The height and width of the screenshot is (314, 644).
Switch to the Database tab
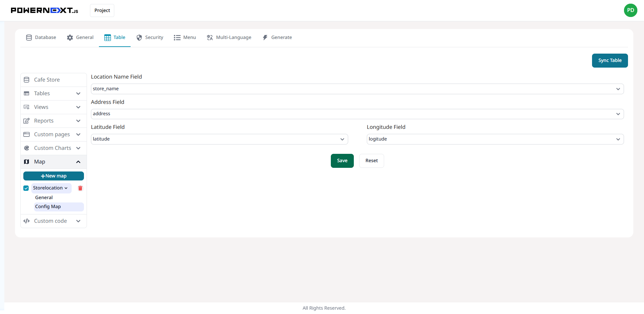(41, 38)
